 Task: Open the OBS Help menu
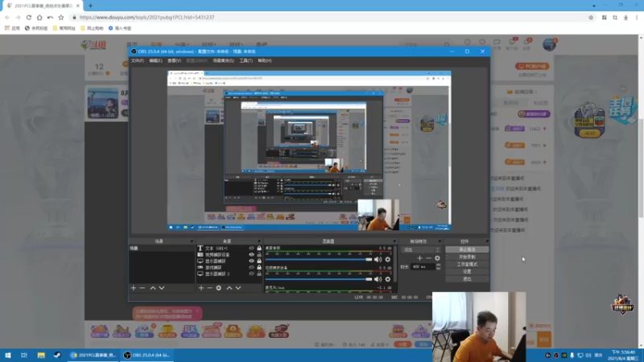[x=265, y=61]
